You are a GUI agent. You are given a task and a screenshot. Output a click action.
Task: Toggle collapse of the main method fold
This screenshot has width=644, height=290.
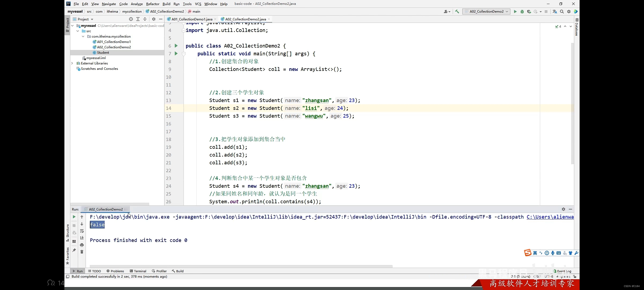point(184,54)
